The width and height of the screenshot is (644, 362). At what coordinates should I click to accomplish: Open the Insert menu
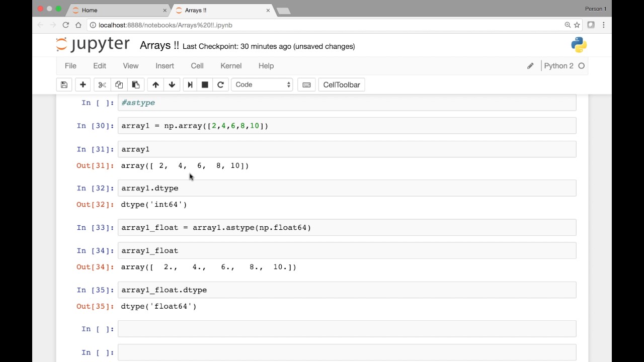165,66
